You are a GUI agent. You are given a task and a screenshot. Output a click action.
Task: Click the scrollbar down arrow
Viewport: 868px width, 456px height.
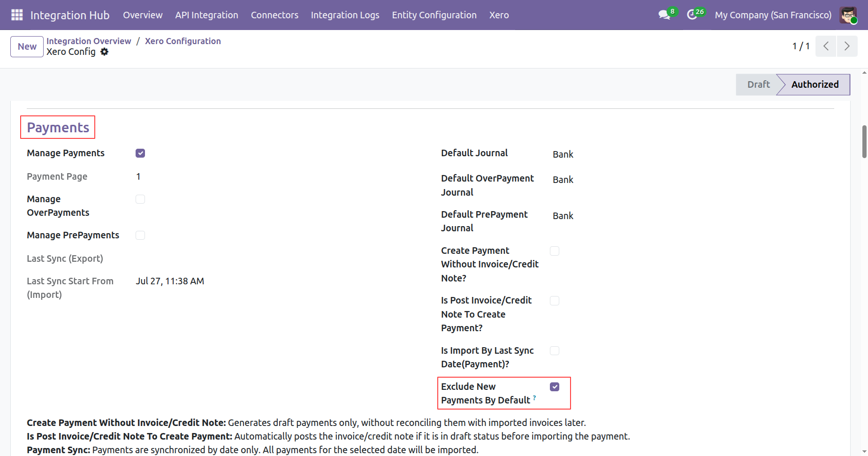point(864,451)
